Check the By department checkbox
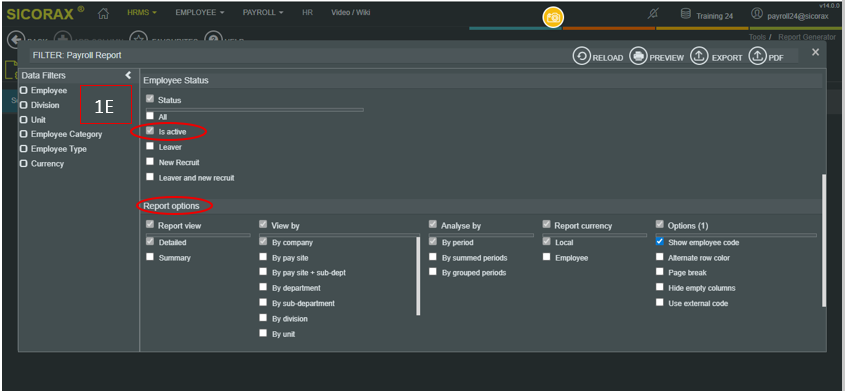Viewport: 845px width, 391px height. tap(263, 287)
